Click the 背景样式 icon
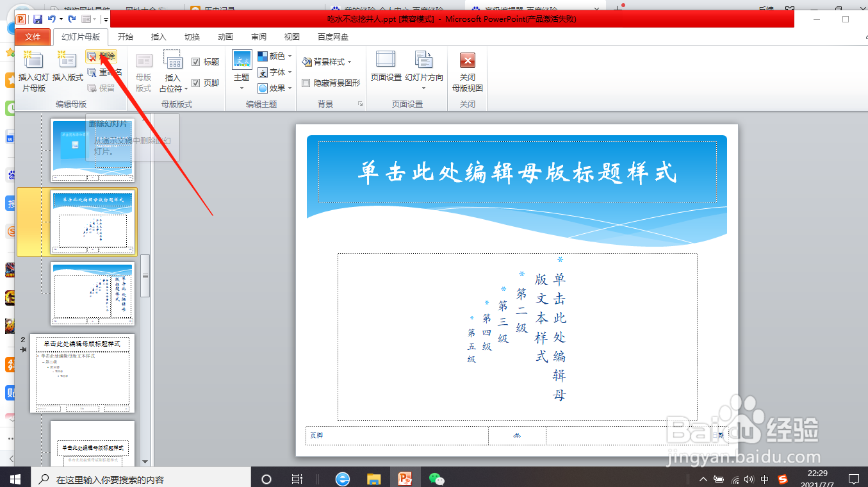Viewport: 868px width, 487px height. (x=327, y=62)
